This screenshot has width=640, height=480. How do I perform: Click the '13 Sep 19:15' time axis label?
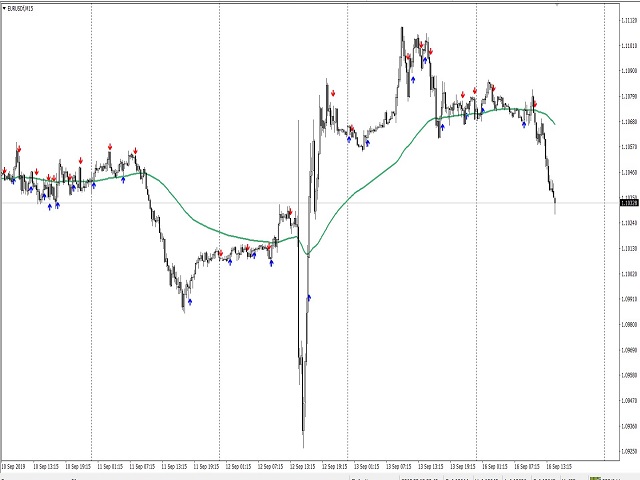(x=463, y=466)
